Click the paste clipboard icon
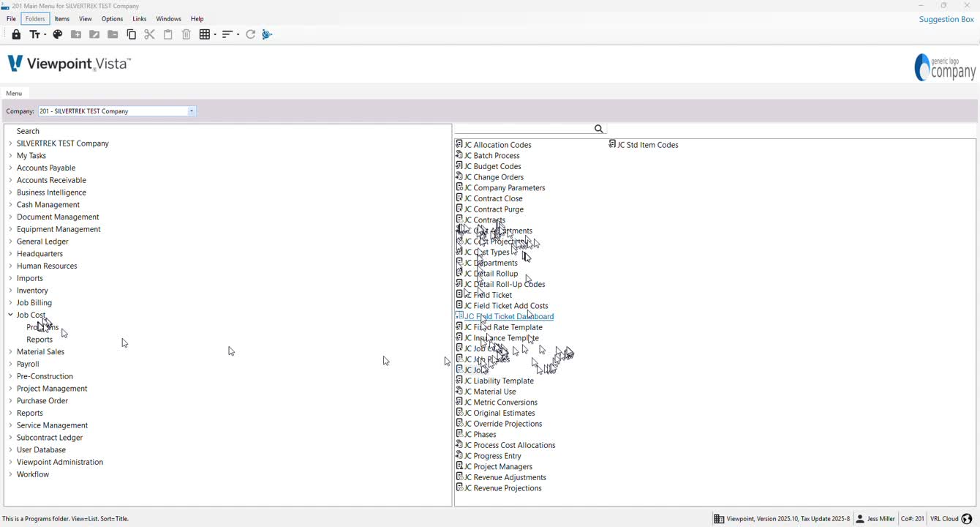Screen dimensions: 980x527 click(x=168, y=34)
